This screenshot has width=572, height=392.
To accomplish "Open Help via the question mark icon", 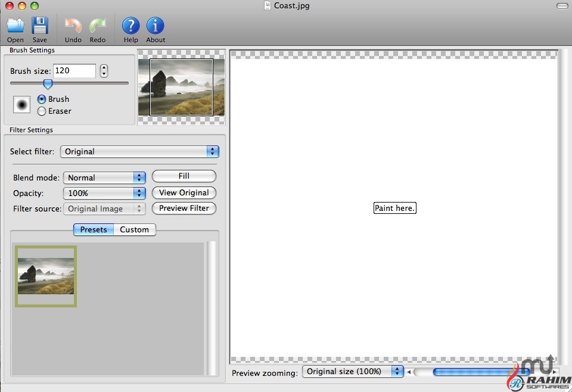I will point(130,26).
